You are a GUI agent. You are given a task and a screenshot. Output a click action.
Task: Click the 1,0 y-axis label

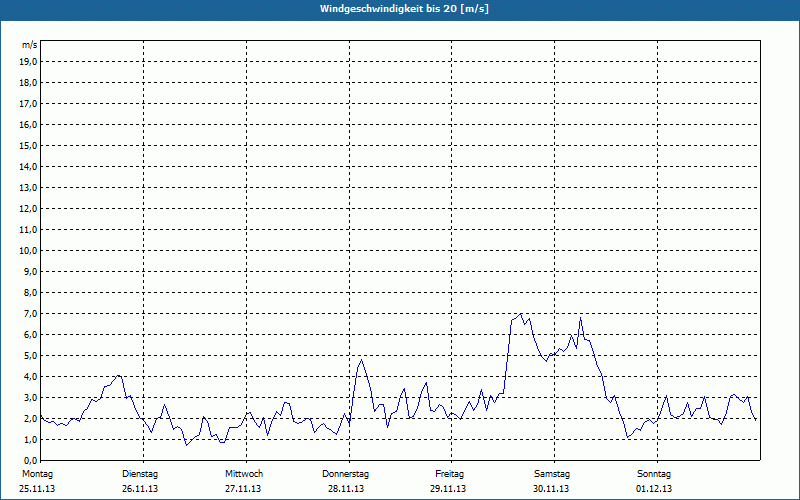tap(30, 439)
